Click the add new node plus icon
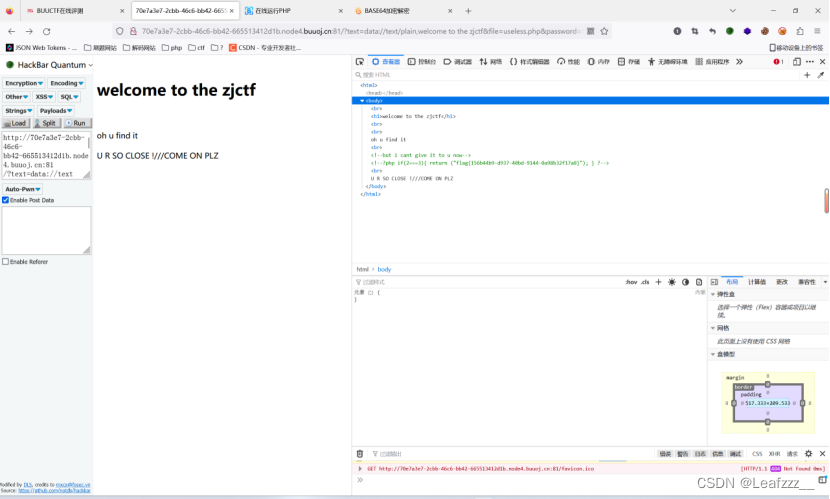The width and height of the screenshot is (830, 499). (x=807, y=75)
